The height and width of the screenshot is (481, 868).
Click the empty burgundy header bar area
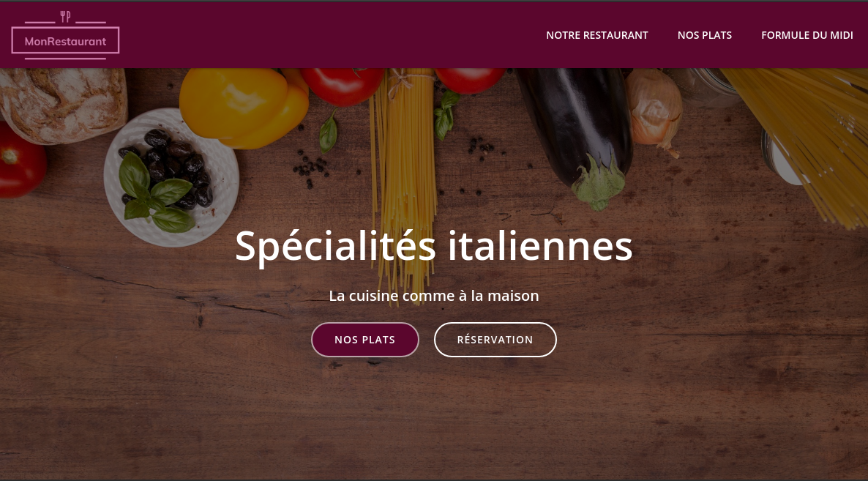pyautogui.click(x=332, y=35)
